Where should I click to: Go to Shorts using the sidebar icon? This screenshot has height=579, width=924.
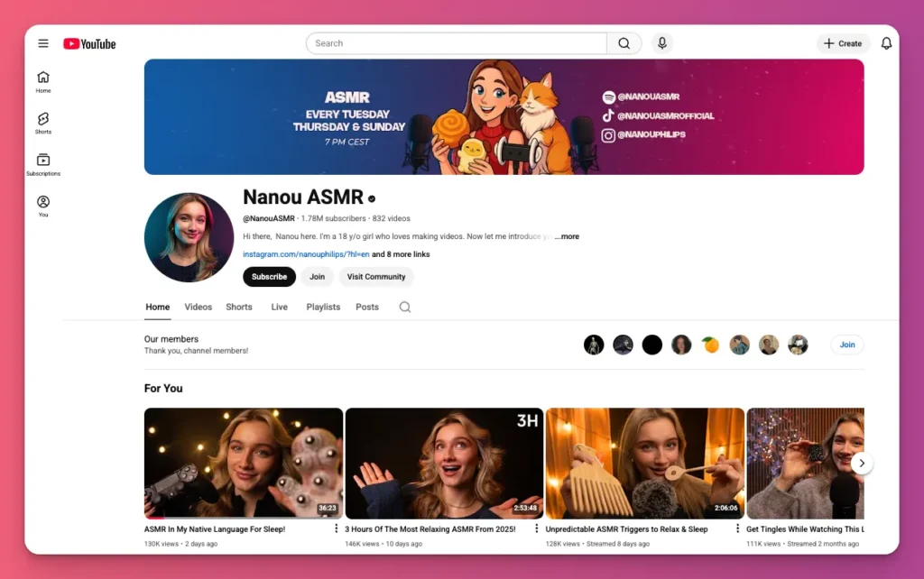[42, 122]
